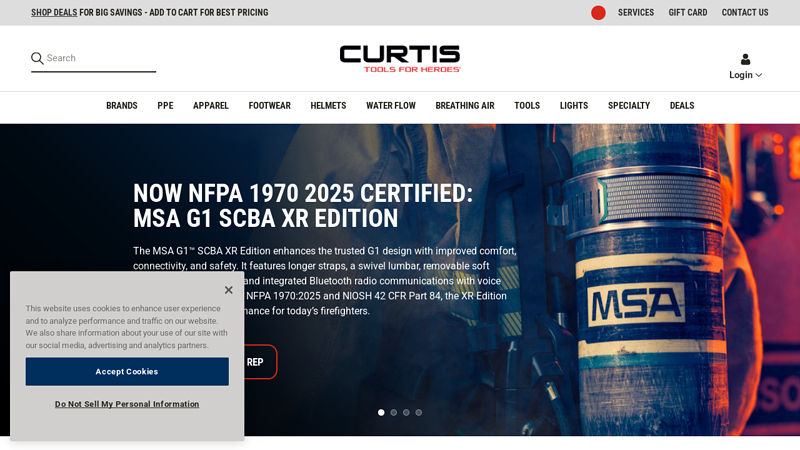Image resolution: width=800 pixels, height=450 pixels.
Task: Open the Gift Card link
Action: click(x=688, y=12)
